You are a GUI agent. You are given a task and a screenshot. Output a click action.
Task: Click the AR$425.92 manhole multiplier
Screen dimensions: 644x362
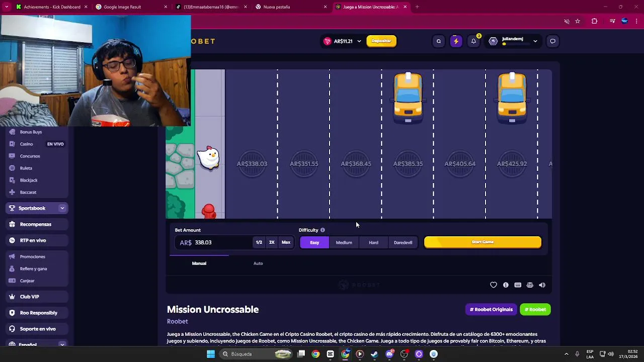pyautogui.click(x=512, y=164)
